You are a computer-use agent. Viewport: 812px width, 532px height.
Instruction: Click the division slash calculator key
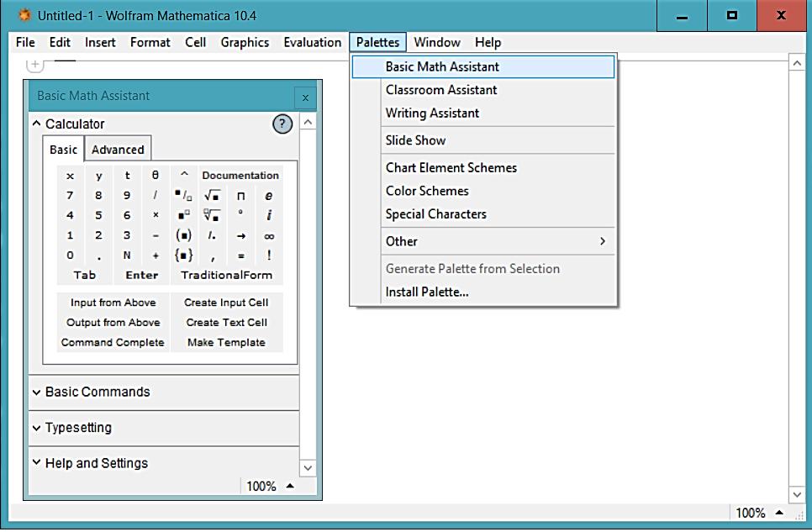click(x=156, y=195)
